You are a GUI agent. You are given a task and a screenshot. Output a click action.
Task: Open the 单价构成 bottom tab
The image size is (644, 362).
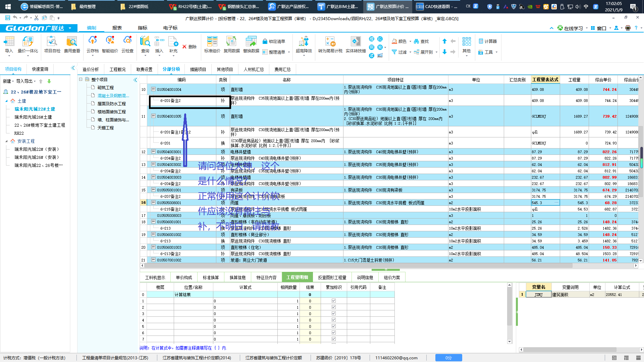click(184, 278)
